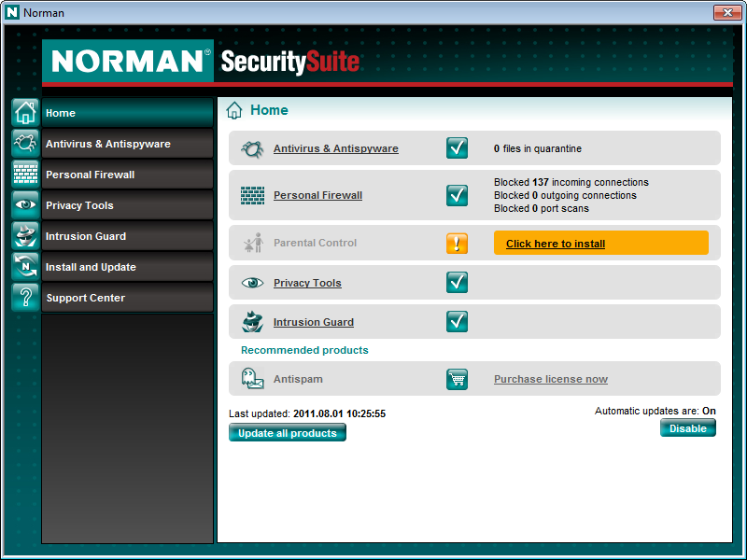Select Install and Update in sidebar
747x560 pixels.
(x=127, y=267)
